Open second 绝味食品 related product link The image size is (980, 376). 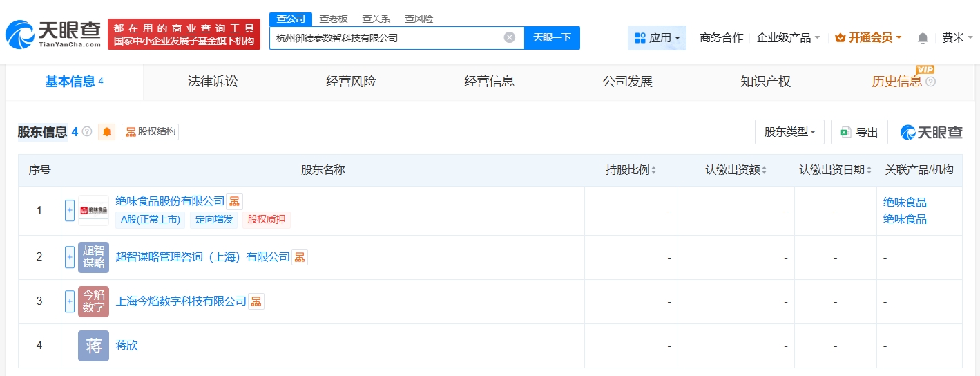(x=905, y=219)
